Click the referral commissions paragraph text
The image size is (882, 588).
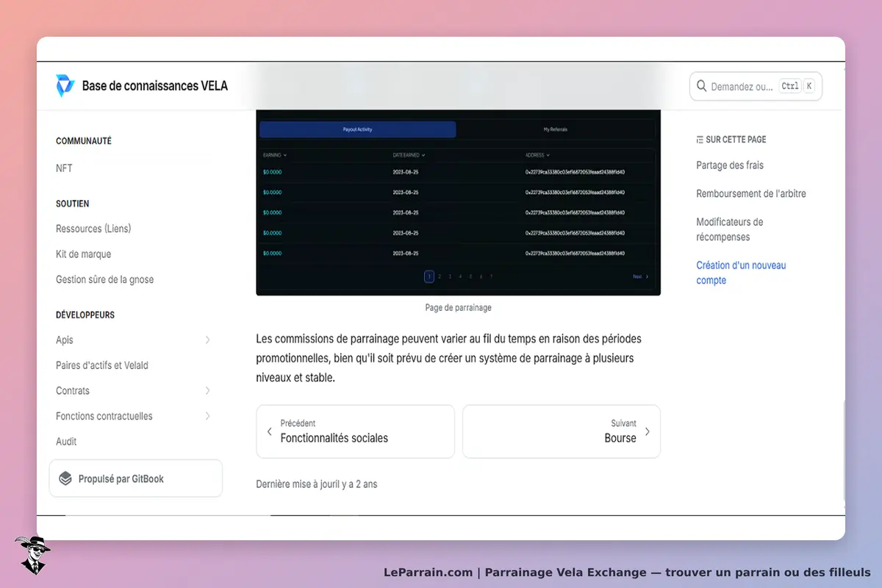click(x=449, y=359)
